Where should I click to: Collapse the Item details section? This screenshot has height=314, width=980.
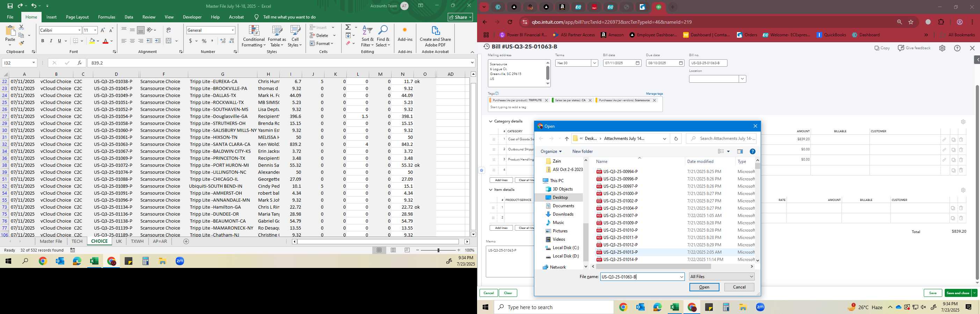click(x=491, y=190)
